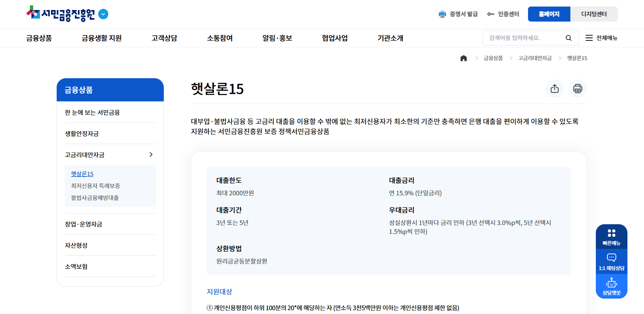Open the 기관소개 menu

click(390, 38)
